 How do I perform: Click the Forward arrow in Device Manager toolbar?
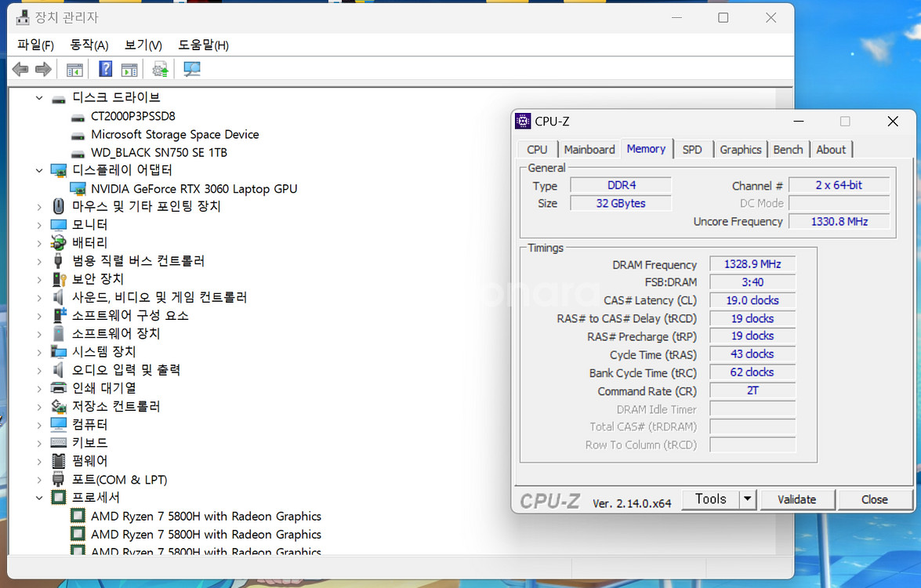(43, 69)
